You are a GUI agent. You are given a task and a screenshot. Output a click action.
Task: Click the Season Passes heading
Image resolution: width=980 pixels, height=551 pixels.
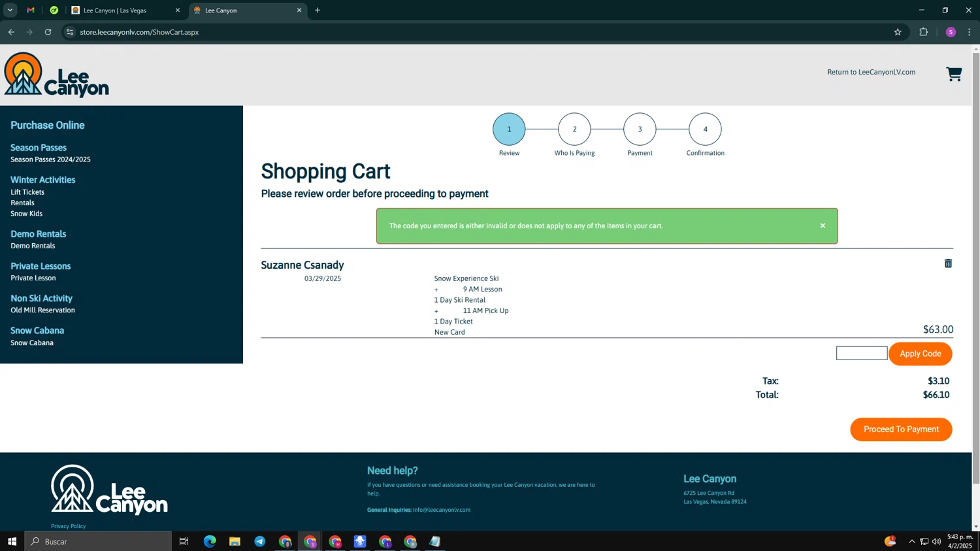coord(39,148)
